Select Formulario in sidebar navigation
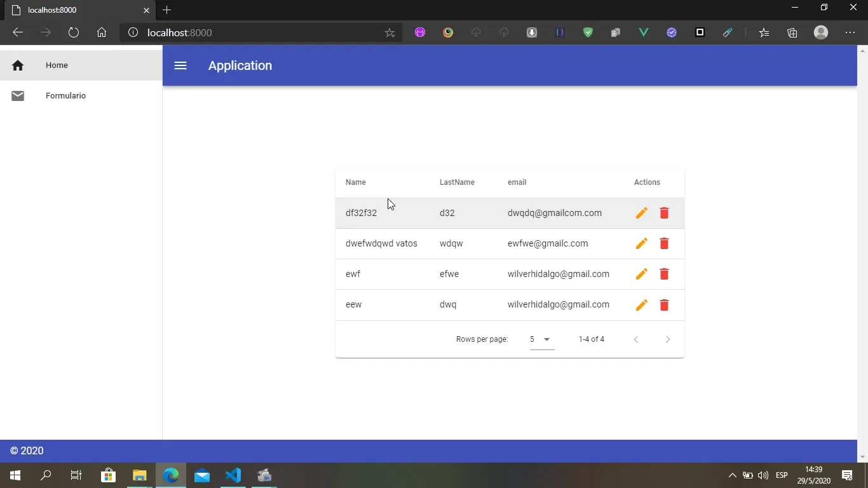 81,95
